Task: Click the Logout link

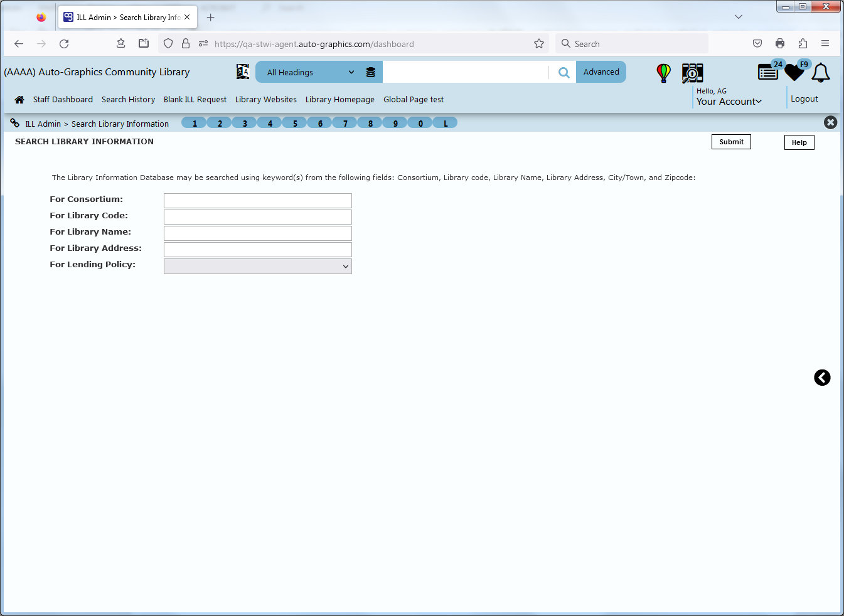Action: [804, 99]
